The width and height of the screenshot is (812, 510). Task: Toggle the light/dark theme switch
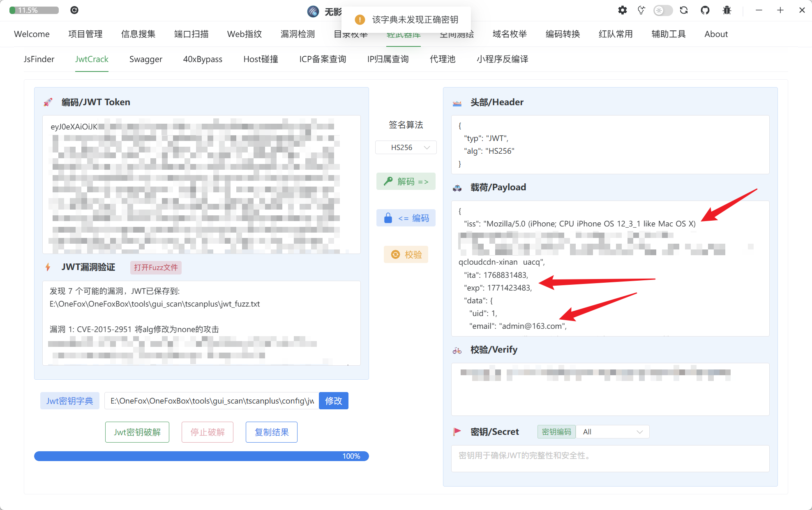pos(663,10)
